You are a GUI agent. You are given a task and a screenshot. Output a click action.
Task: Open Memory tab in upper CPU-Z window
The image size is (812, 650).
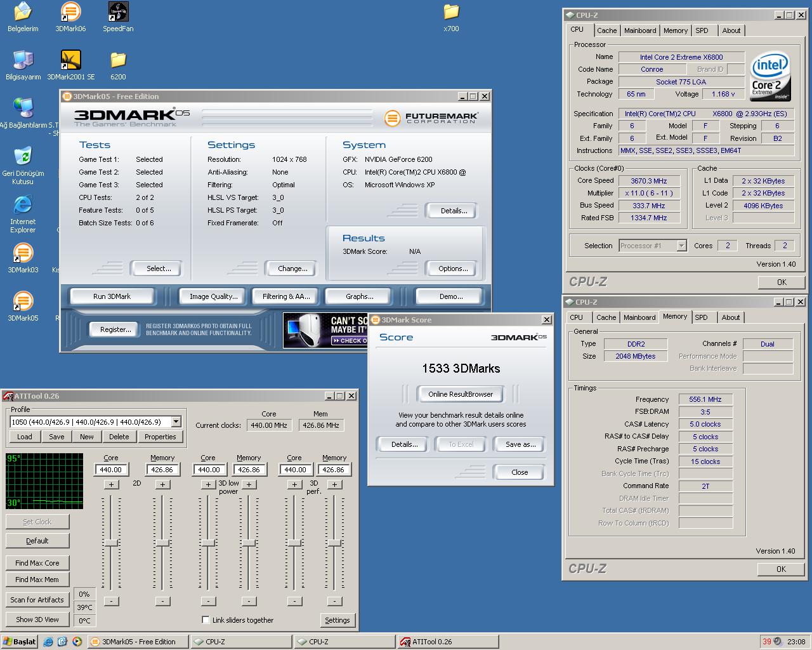coord(675,30)
